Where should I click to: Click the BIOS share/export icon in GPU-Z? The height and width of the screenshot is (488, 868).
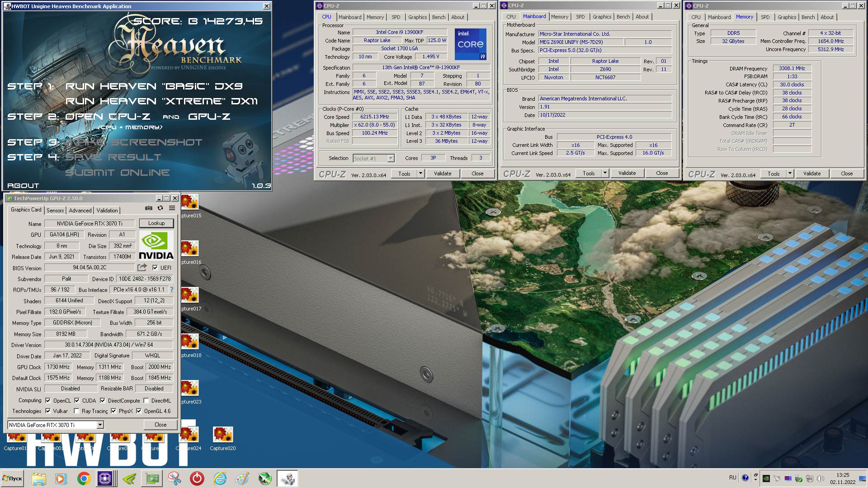[142, 267]
